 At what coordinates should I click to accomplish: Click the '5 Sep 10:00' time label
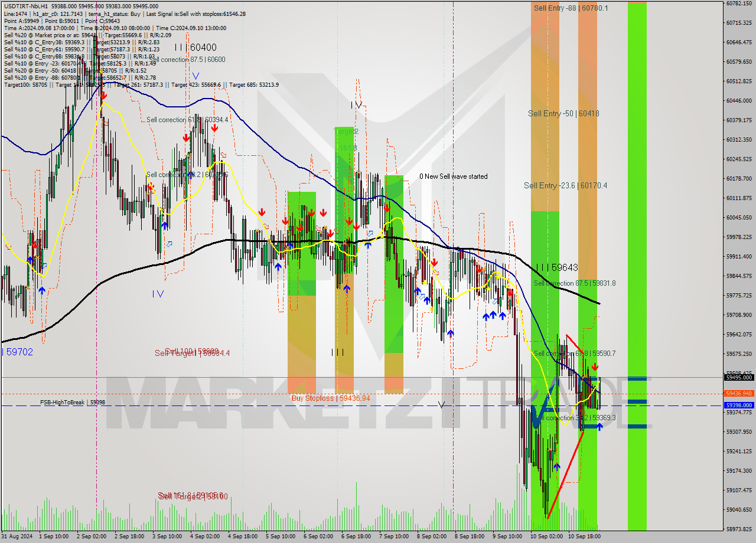coord(281,537)
